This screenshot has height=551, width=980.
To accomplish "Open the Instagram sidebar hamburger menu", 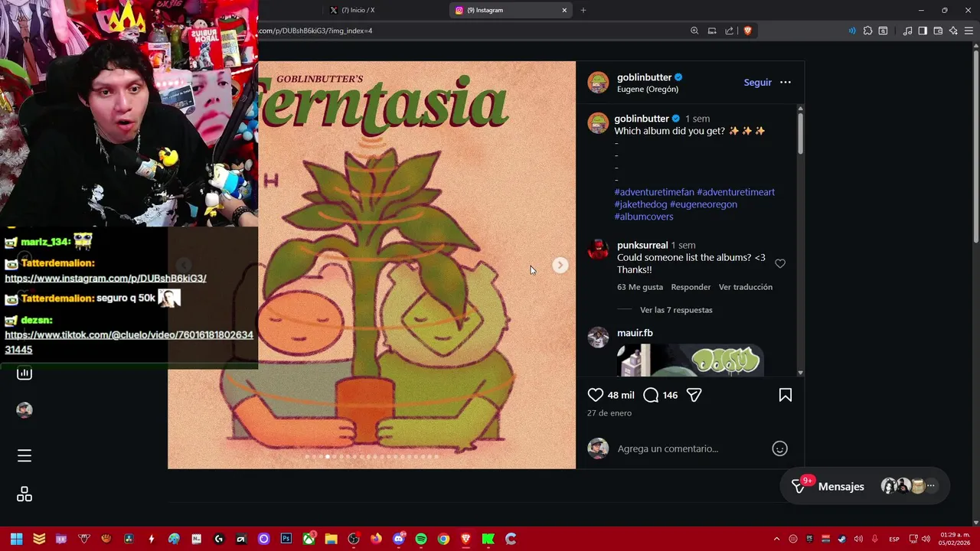I will [24, 455].
